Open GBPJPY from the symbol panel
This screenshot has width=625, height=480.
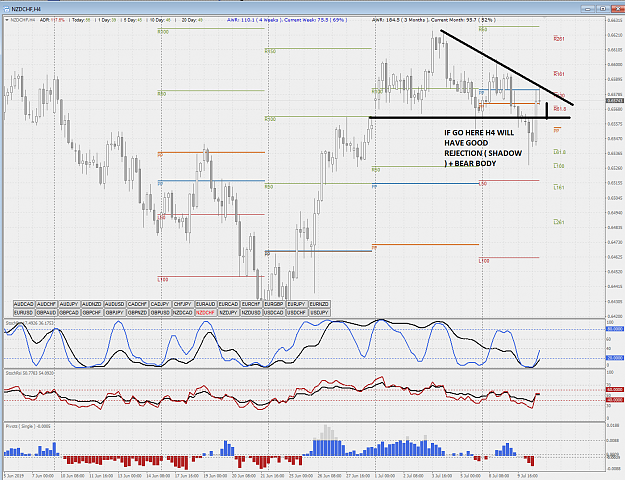coord(114,313)
